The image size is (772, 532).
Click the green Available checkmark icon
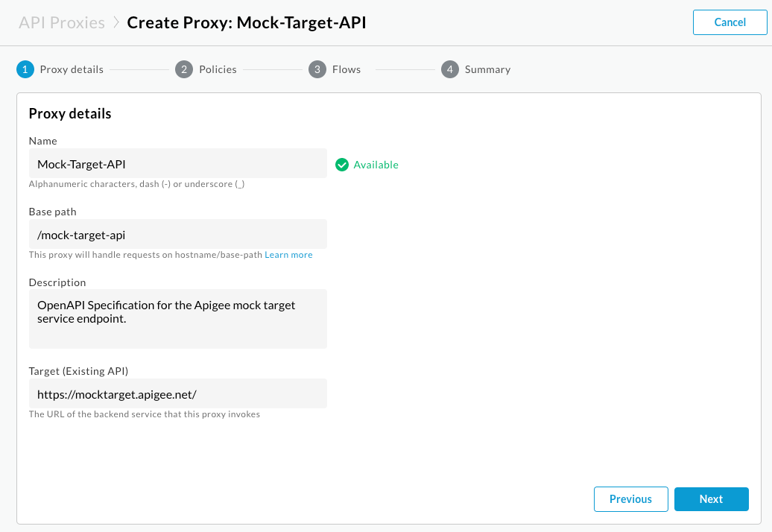342,164
